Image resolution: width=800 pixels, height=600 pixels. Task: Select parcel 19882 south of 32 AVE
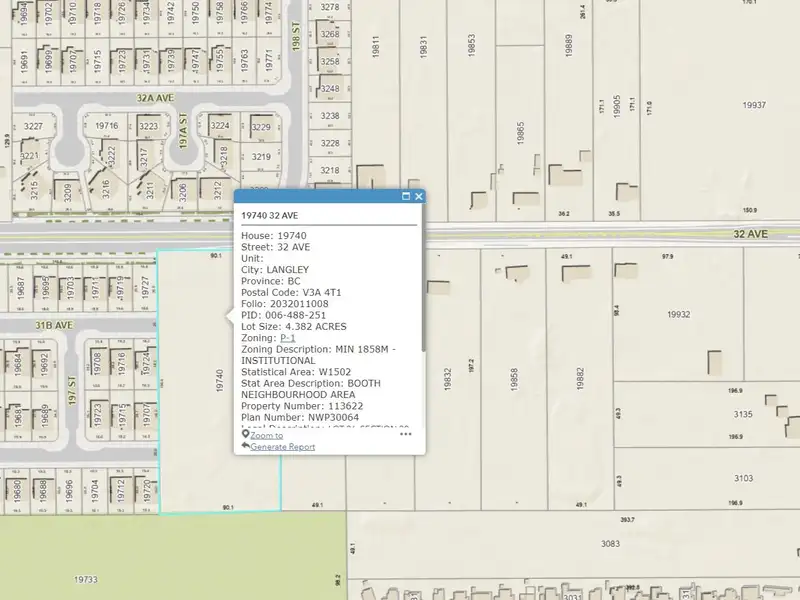click(580, 379)
